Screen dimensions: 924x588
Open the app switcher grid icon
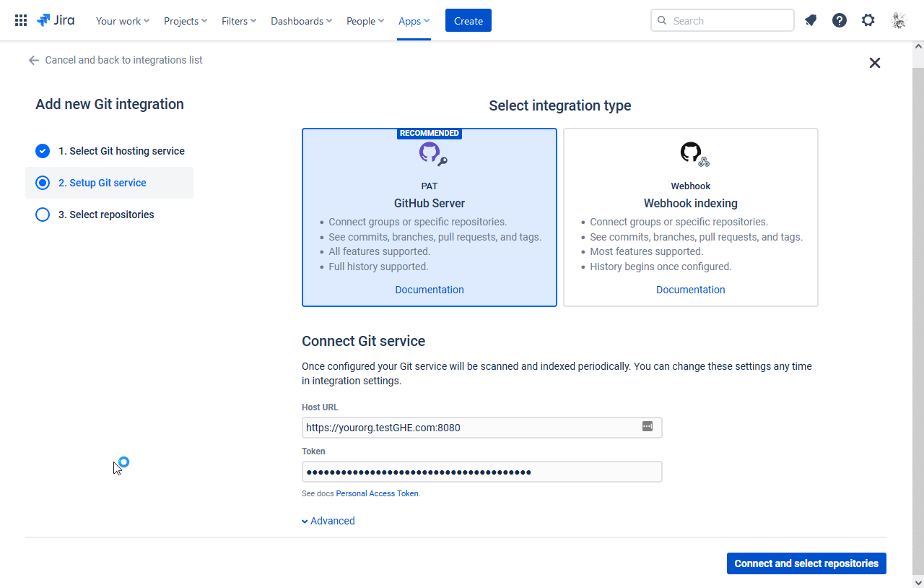tap(21, 20)
